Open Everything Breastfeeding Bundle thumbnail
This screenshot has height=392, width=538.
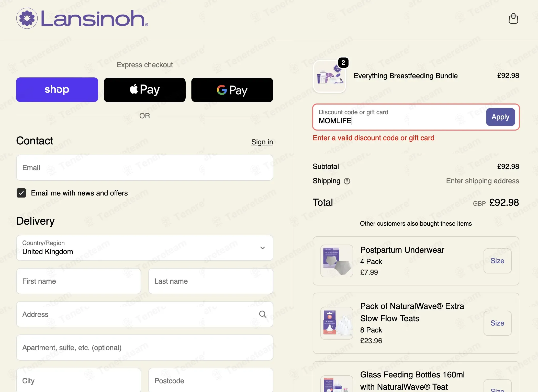pos(330,76)
